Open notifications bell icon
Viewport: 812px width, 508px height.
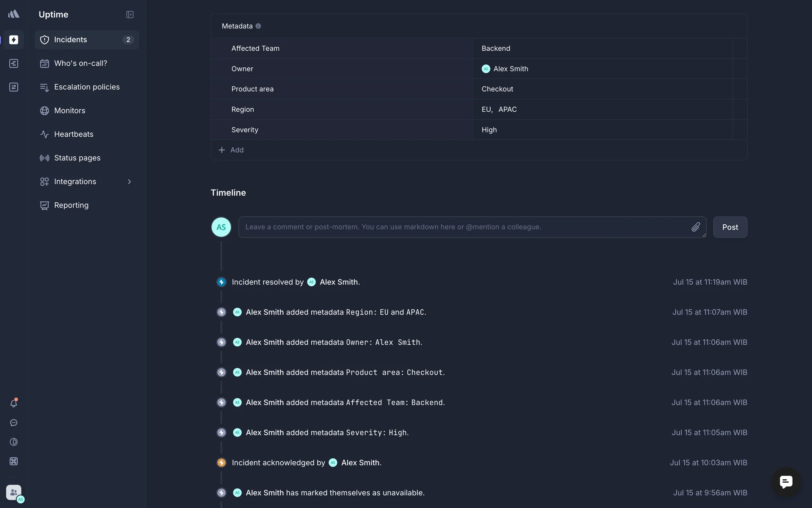(x=14, y=403)
